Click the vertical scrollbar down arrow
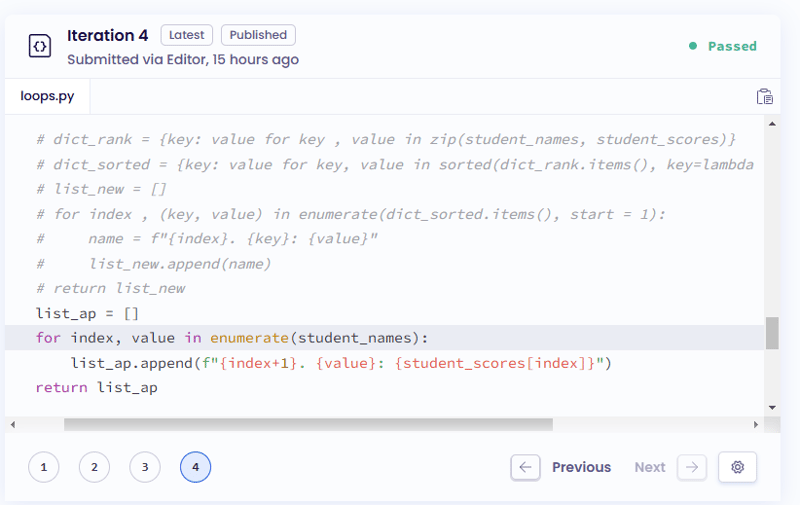Image resolution: width=800 pixels, height=505 pixels. (x=771, y=407)
